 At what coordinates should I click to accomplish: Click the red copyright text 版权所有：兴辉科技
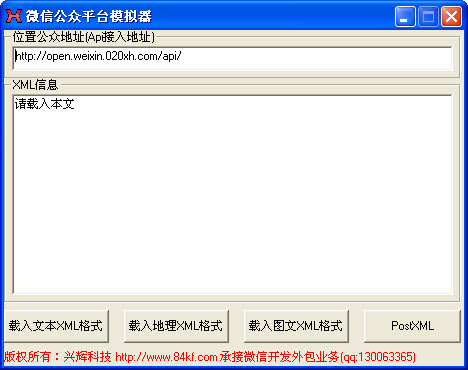(x=57, y=357)
